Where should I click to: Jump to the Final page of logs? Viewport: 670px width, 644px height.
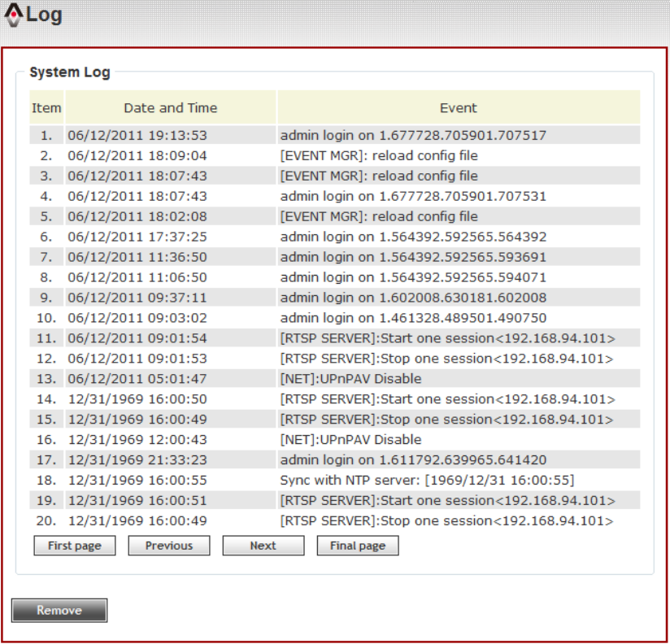point(358,546)
